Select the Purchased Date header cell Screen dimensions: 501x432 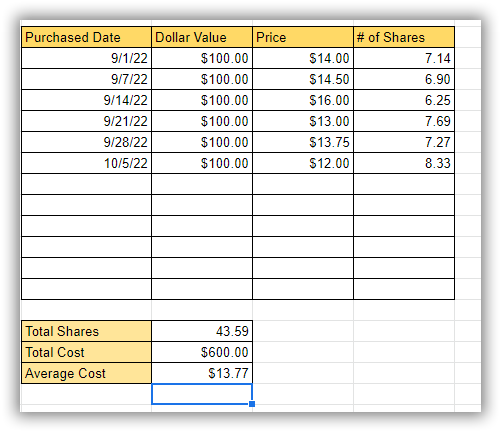(86, 37)
